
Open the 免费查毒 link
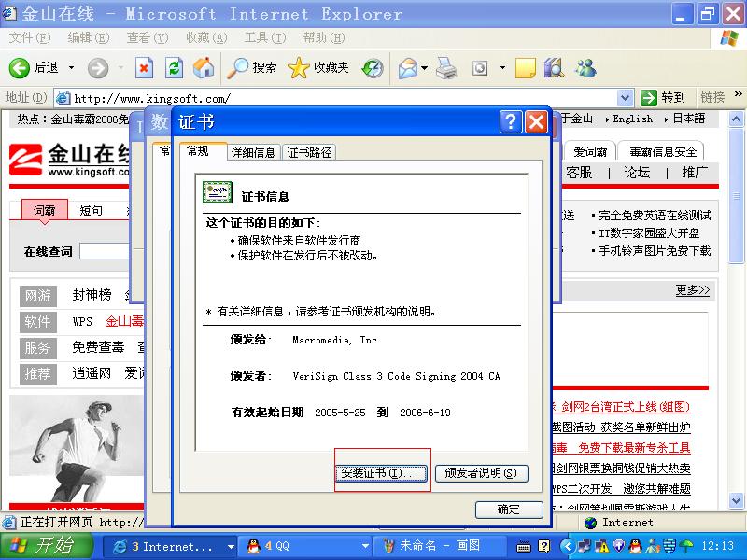(98, 346)
